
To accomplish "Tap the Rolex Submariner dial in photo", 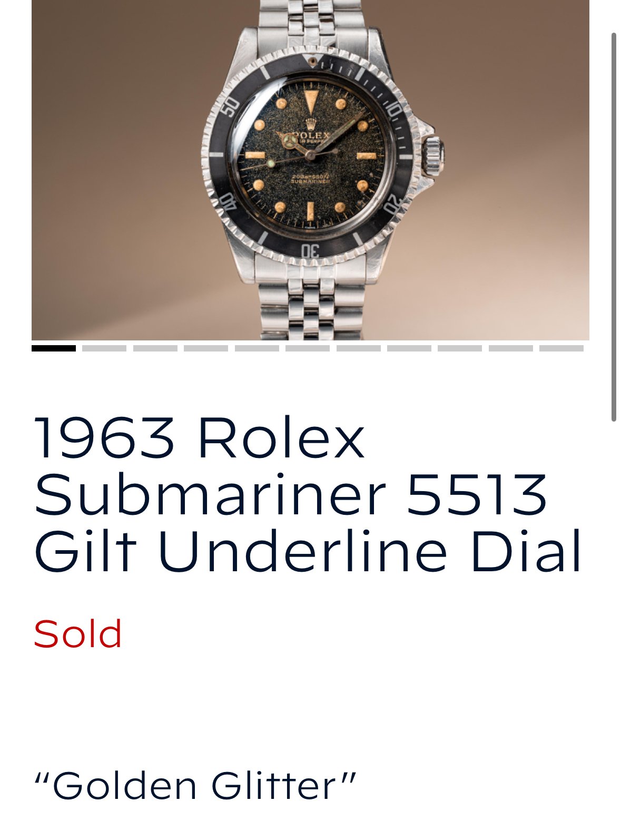I will [310, 157].
